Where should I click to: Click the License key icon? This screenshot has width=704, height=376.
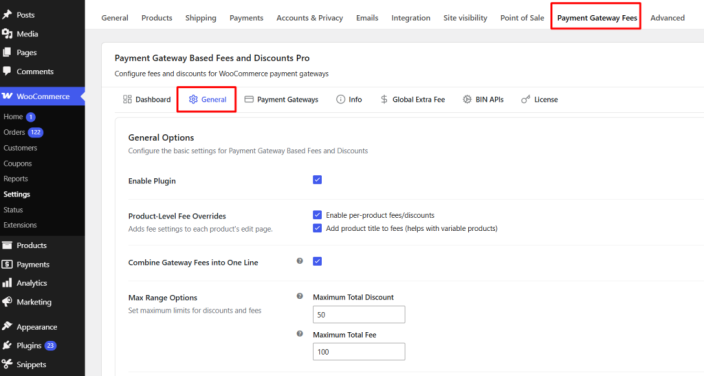click(x=525, y=99)
